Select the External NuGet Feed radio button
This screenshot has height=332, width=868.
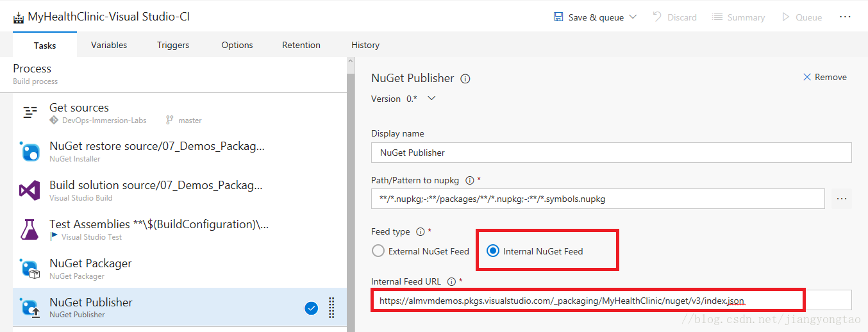[x=378, y=251]
